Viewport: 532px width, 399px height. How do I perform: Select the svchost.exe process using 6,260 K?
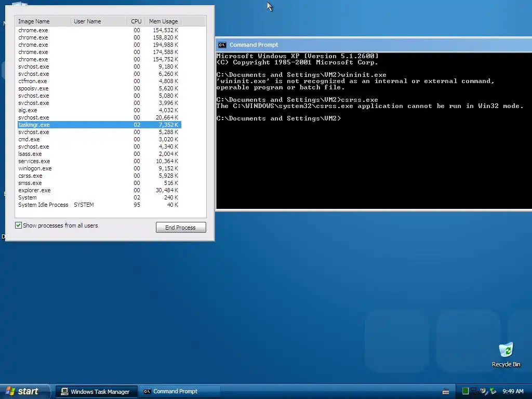[x=99, y=74]
